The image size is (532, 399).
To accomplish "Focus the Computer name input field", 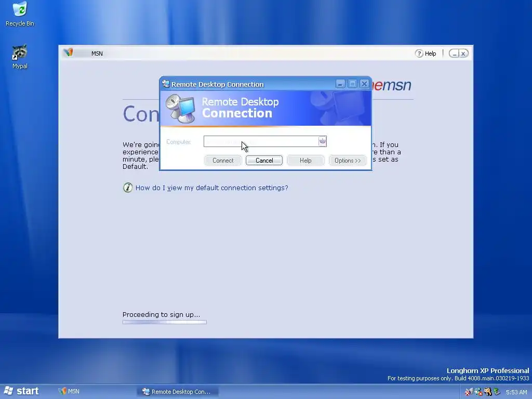I will [x=261, y=141].
